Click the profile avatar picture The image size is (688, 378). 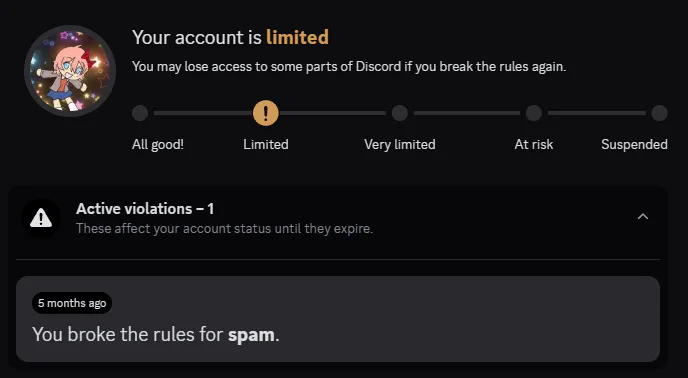70,71
